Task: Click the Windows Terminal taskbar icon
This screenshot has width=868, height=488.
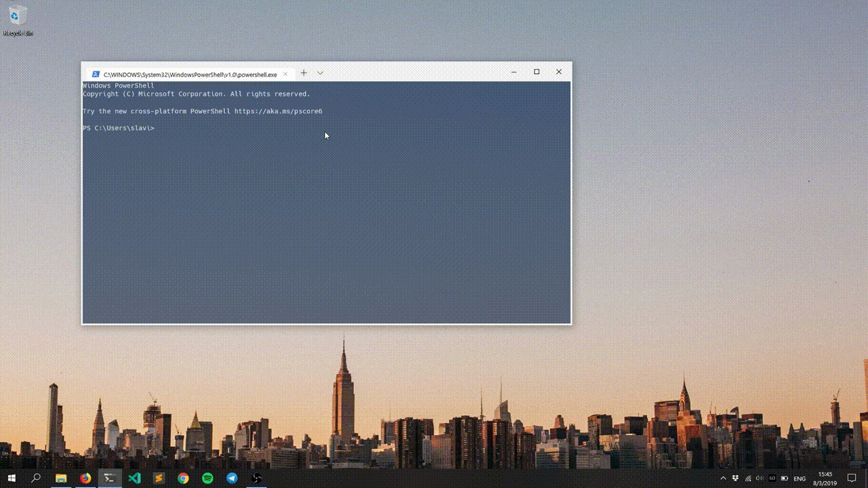Action: coord(109,478)
